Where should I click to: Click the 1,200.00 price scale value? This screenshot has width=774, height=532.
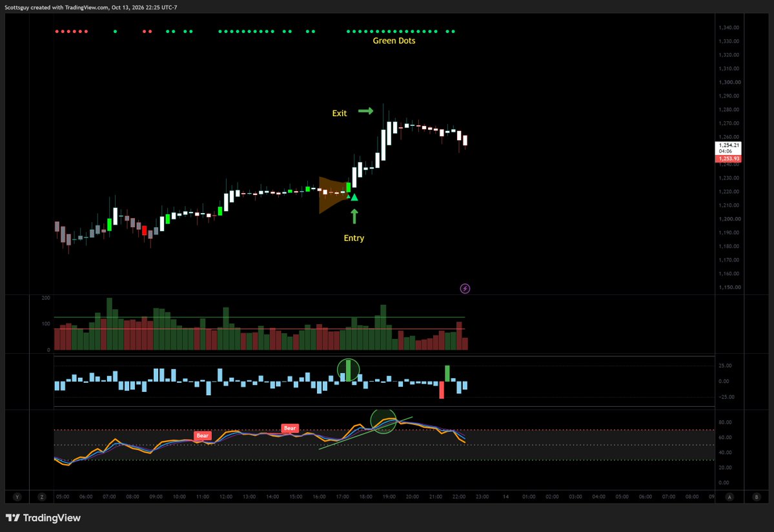pyautogui.click(x=729, y=219)
